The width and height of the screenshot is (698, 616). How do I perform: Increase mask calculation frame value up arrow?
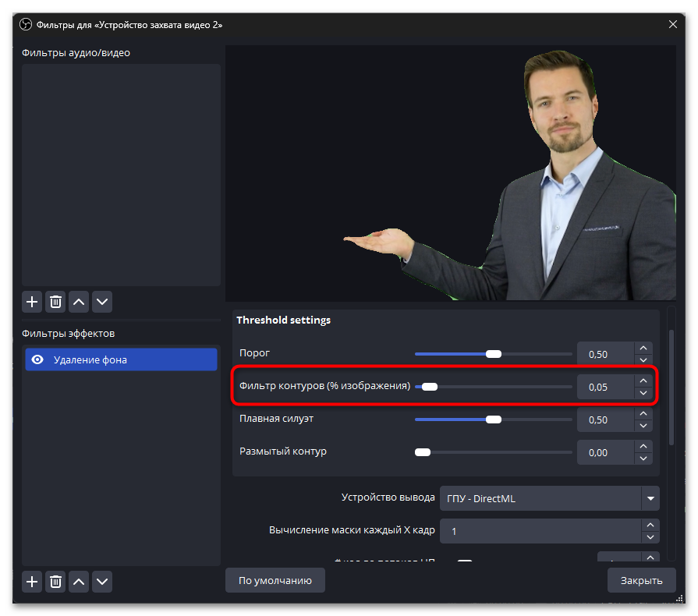650,526
